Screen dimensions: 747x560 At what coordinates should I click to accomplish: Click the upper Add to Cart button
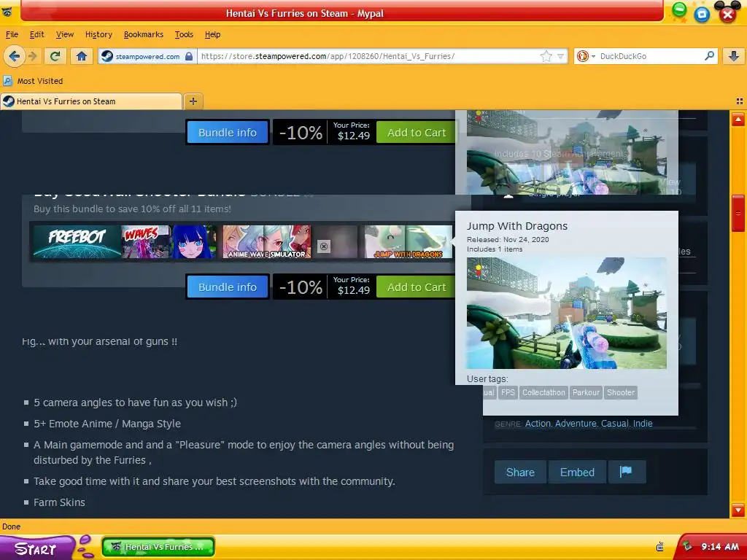click(416, 133)
